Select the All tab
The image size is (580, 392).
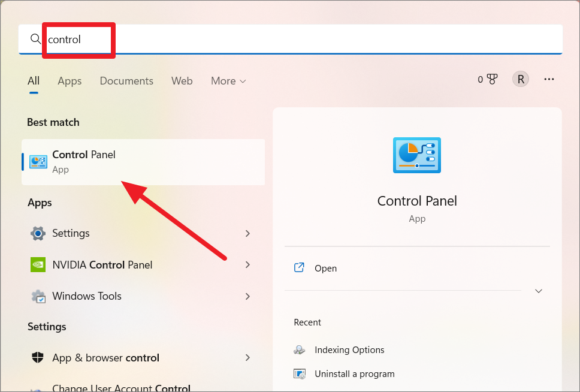[34, 81]
